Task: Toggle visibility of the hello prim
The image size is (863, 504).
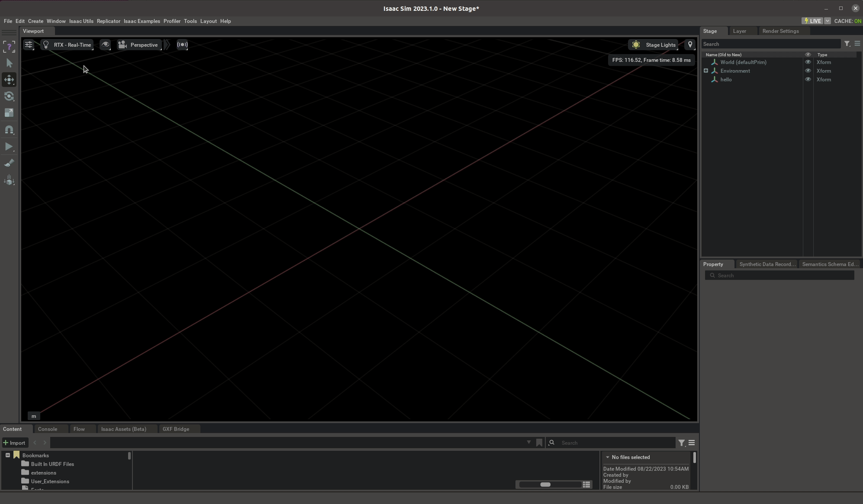Action: pyautogui.click(x=808, y=80)
